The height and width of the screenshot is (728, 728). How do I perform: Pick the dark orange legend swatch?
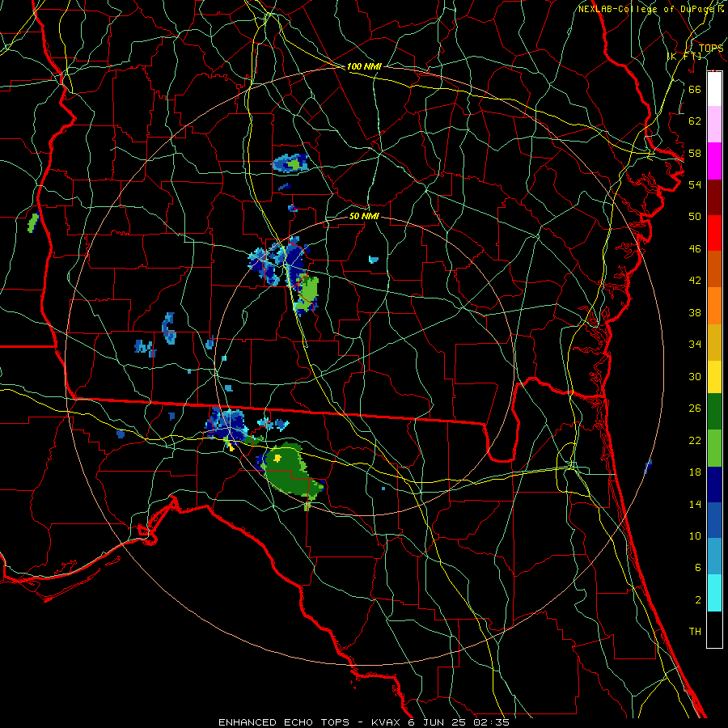click(x=714, y=269)
